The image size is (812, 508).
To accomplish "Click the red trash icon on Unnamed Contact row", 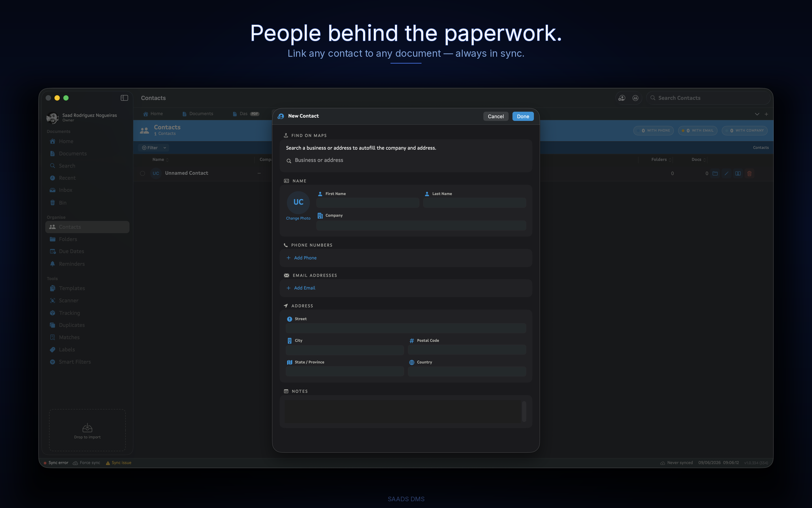I will pyautogui.click(x=749, y=173).
